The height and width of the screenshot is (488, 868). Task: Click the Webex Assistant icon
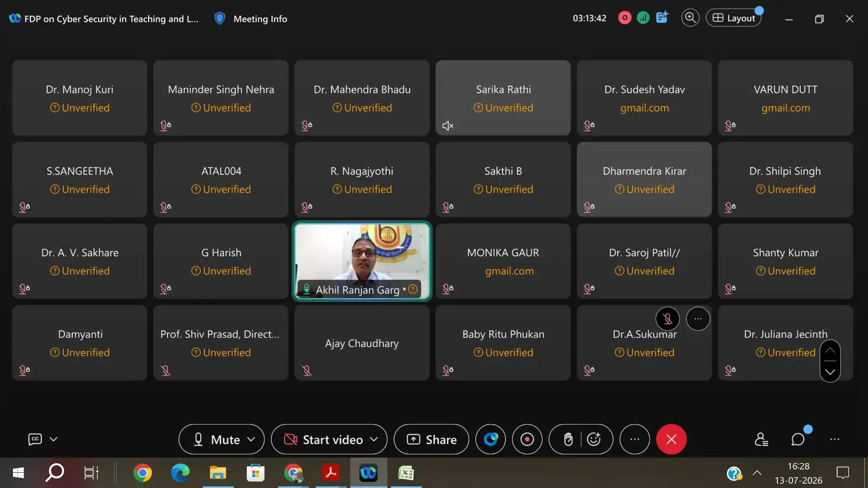click(490, 439)
